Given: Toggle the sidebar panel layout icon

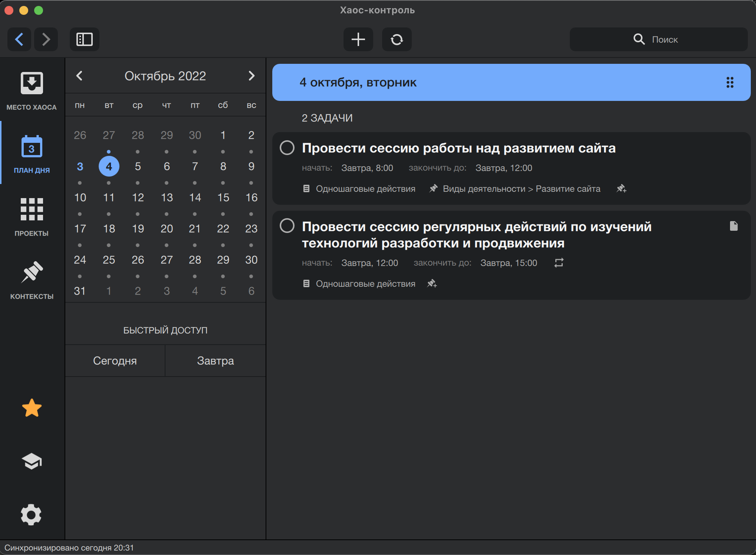Looking at the screenshot, I should click(84, 39).
